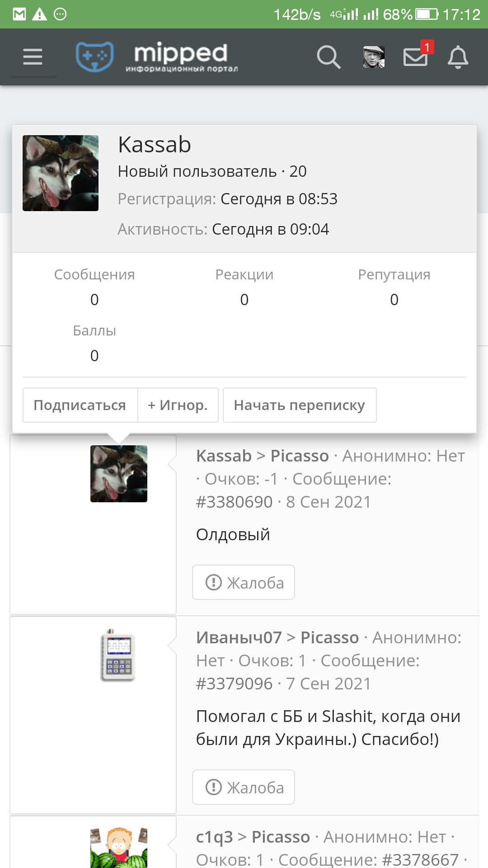
Task: Open Иваныч07 user link
Action: tap(239, 637)
